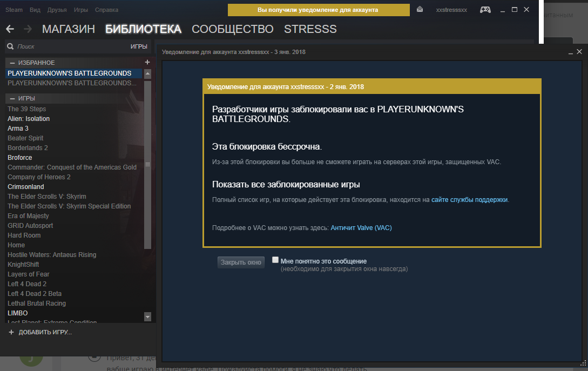The width and height of the screenshot is (588, 371).
Task: Select Crimsonland in library
Action: pos(26,187)
